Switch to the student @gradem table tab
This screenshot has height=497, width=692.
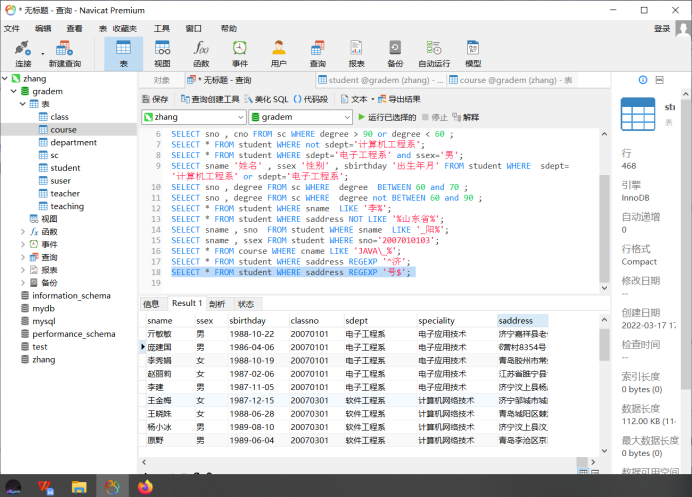[380, 80]
